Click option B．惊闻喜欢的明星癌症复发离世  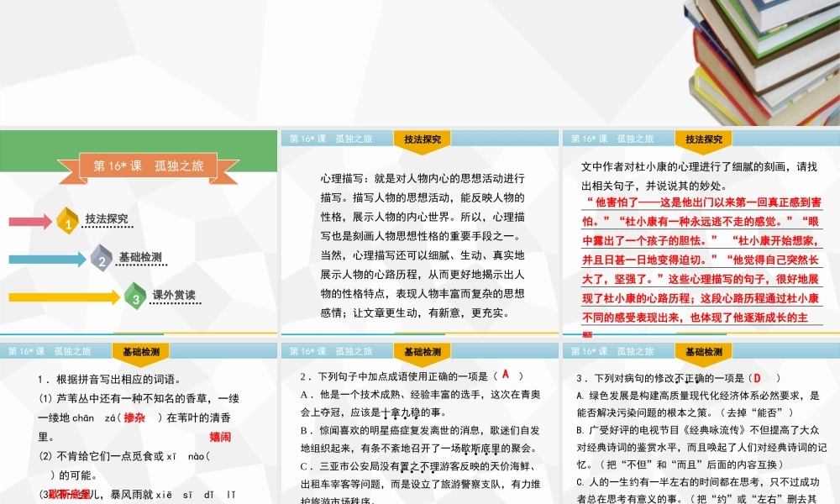click(421, 439)
